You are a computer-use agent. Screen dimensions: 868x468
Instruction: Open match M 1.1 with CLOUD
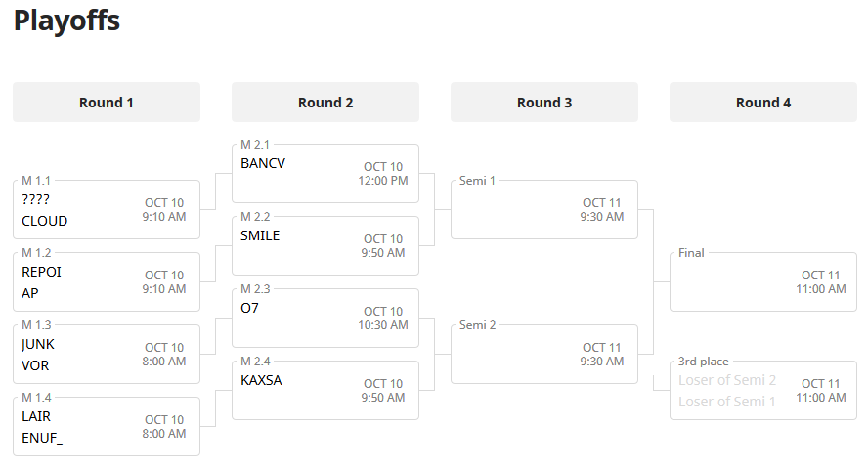[107, 210]
